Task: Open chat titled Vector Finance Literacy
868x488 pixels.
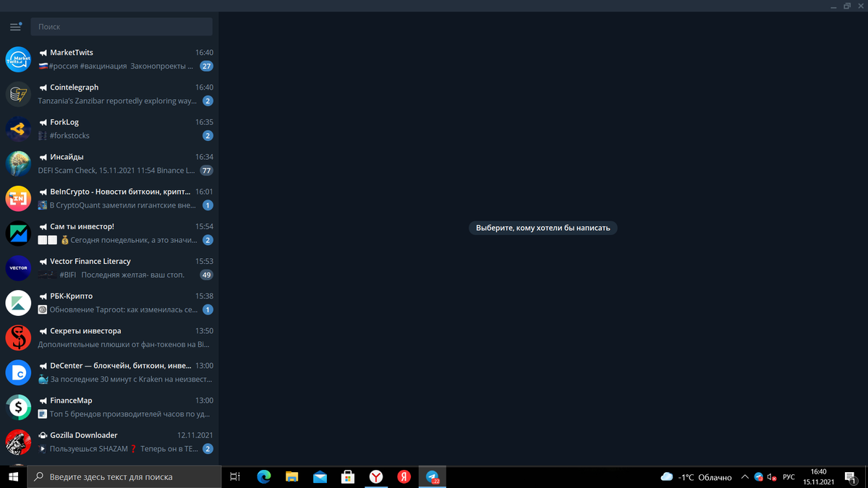Action: click(x=90, y=261)
